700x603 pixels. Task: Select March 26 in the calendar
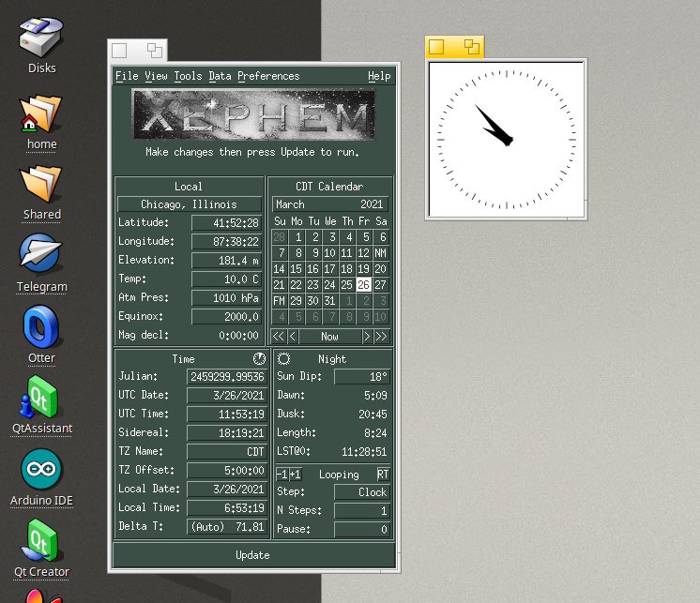pyautogui.click(x=363, y=284)
